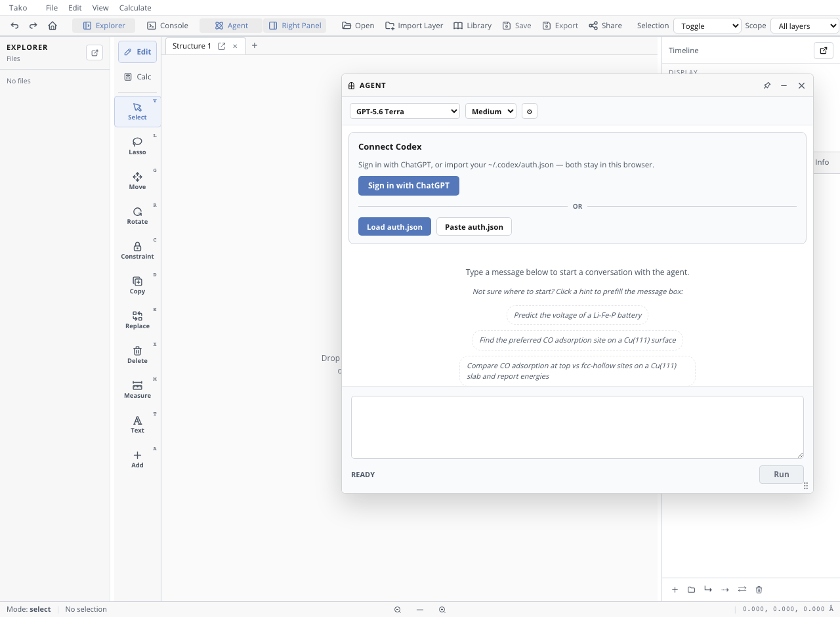
Task: Click hint about Li-Fe-P battery voltage
Action: [577, 315]
